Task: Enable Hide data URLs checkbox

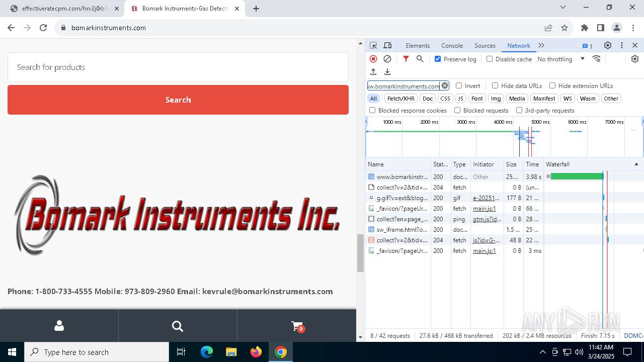Action: click(495, 85)
